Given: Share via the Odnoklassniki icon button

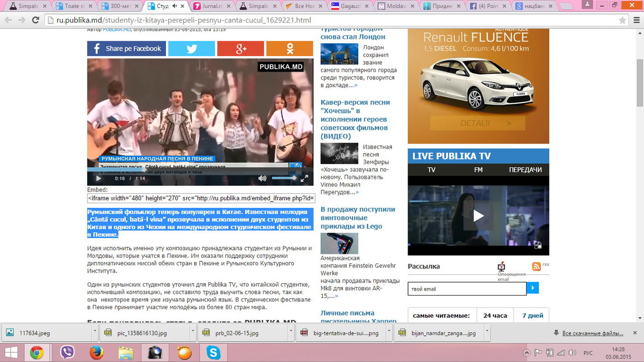Looking at the screenshot, I should pyautogui.click(x=290, y=48).
